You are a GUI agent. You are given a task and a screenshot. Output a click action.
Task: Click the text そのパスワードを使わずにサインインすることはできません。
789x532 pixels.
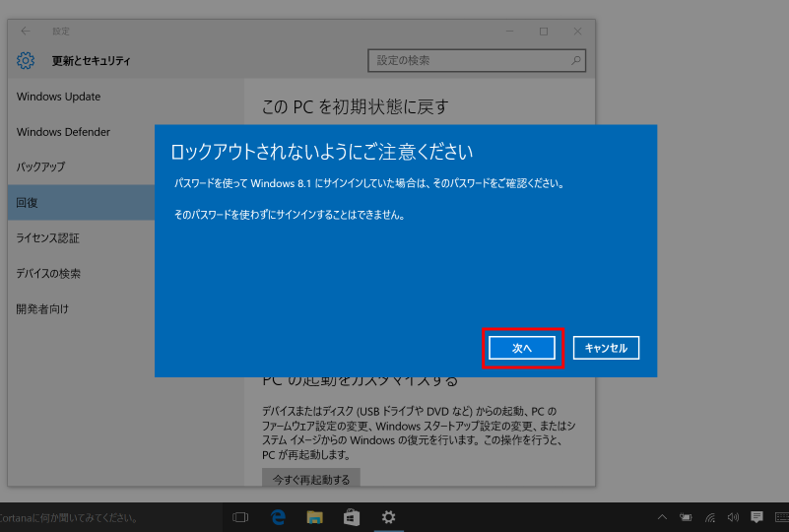pos(290,215)
